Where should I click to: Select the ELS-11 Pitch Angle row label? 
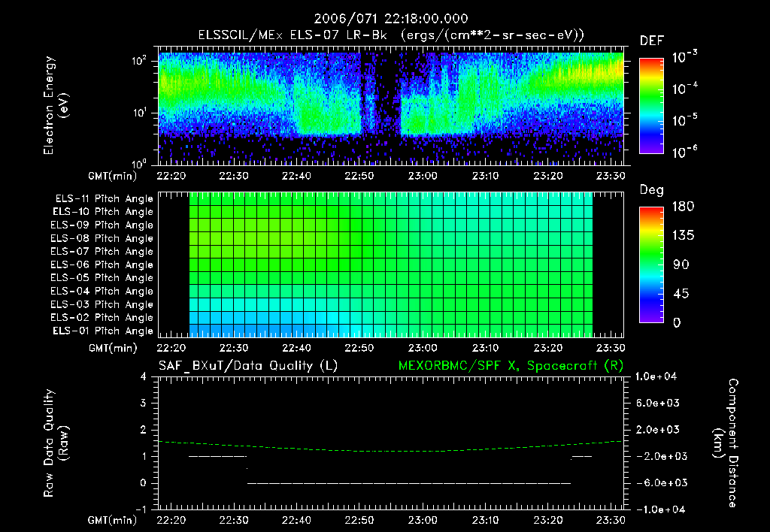pos(104,199)
